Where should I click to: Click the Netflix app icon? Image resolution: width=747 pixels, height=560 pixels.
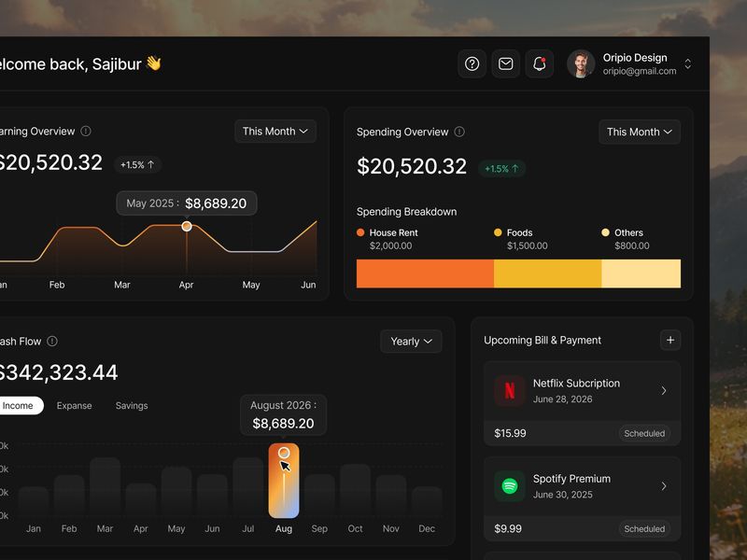[508, 390]
